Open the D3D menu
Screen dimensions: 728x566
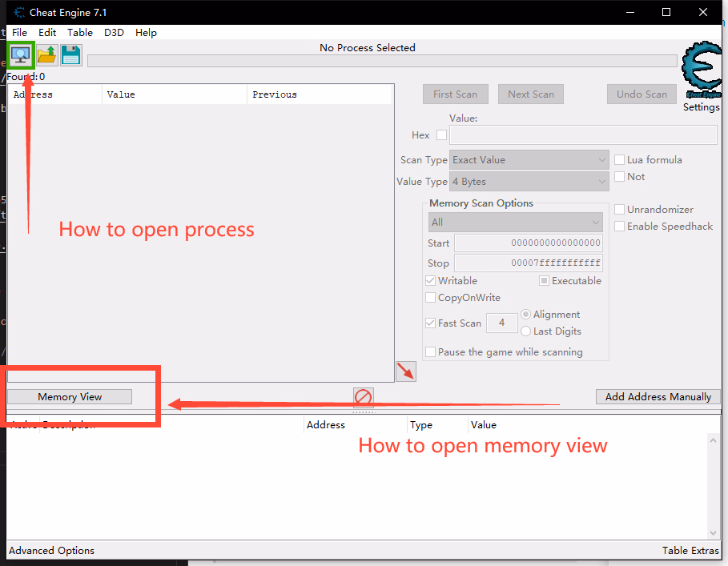114,33
